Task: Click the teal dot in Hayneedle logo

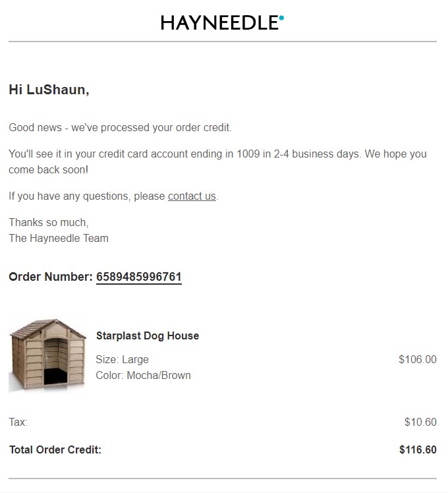Action: coord(281,18)
